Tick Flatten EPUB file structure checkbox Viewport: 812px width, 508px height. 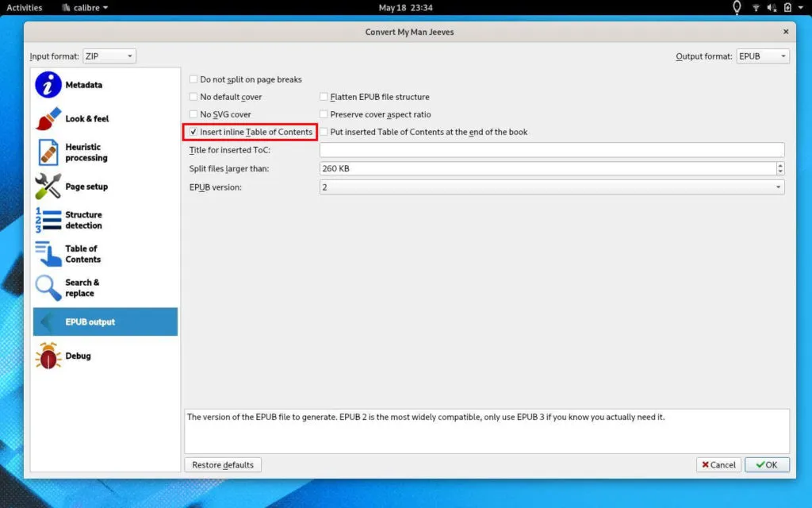(x=324, y=97)
